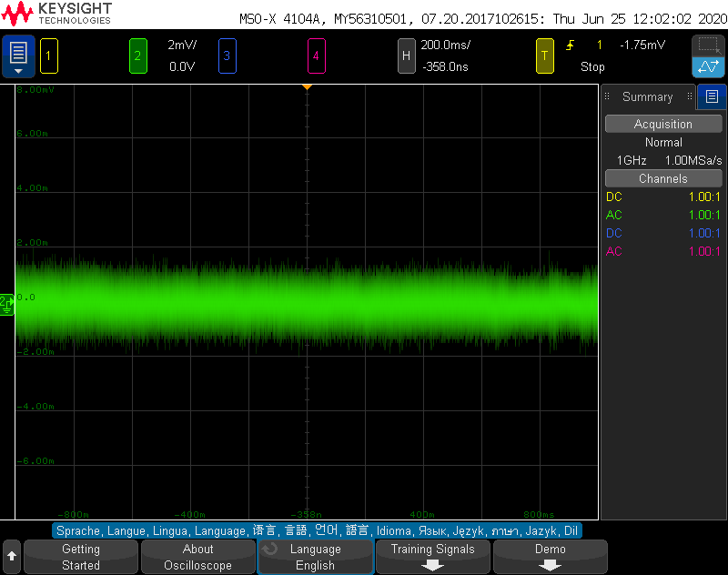Click the back up-arrow softkey
The width and height of the screenshot is (728, 575).
pyautogui.click(x=12, y=556)
